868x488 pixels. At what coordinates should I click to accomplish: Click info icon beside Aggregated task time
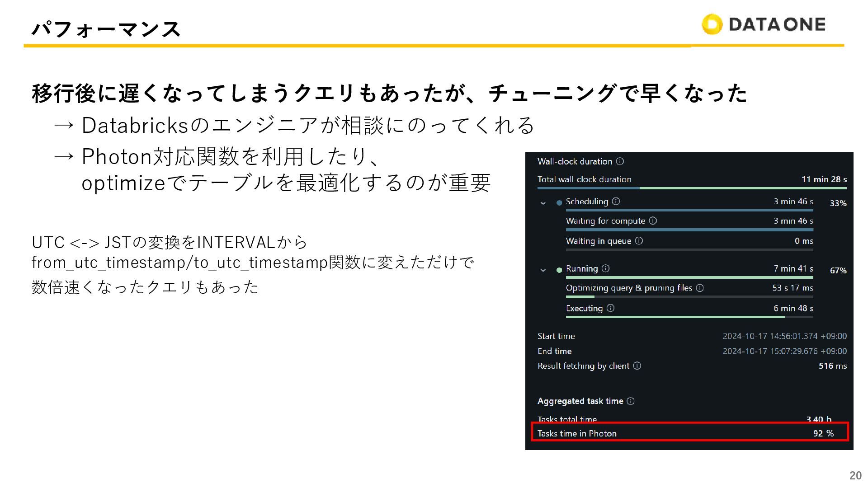tap(631, 401)
